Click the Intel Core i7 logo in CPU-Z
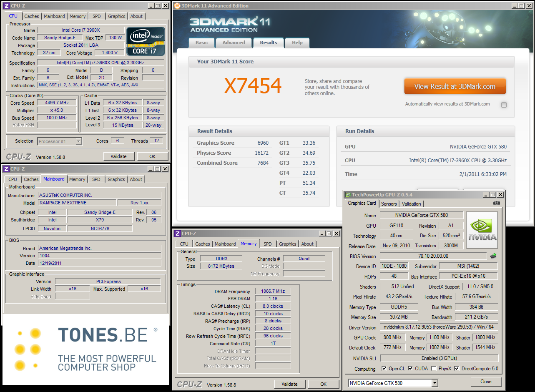The image size is (535, 392). click(146, 41)
